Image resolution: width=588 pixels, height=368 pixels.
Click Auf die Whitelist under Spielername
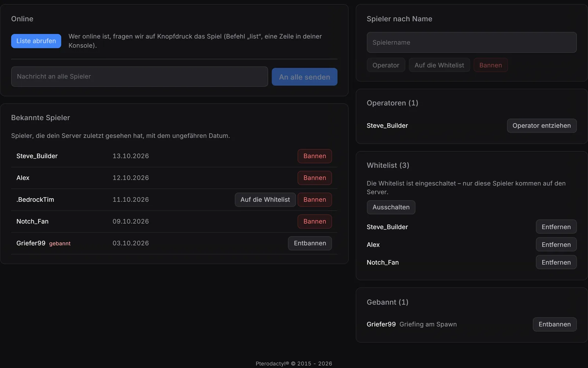pyautogui.click(x=439, y=65)
